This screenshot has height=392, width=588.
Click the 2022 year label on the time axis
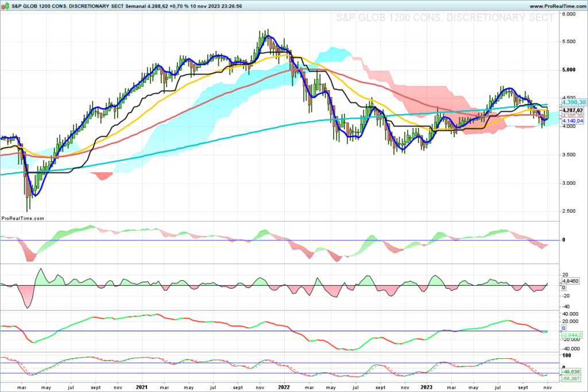(x=284, y=387)
